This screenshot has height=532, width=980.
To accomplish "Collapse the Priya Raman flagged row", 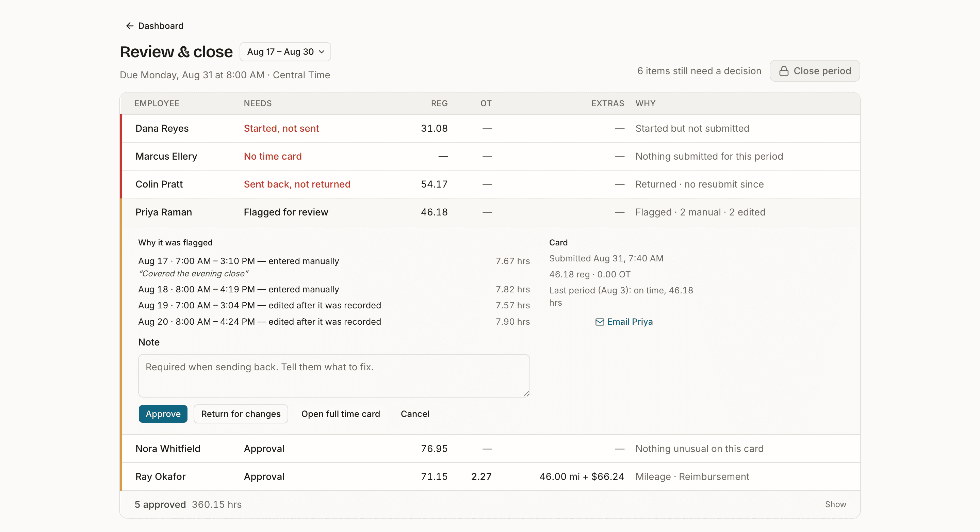I will coord(490,212).
